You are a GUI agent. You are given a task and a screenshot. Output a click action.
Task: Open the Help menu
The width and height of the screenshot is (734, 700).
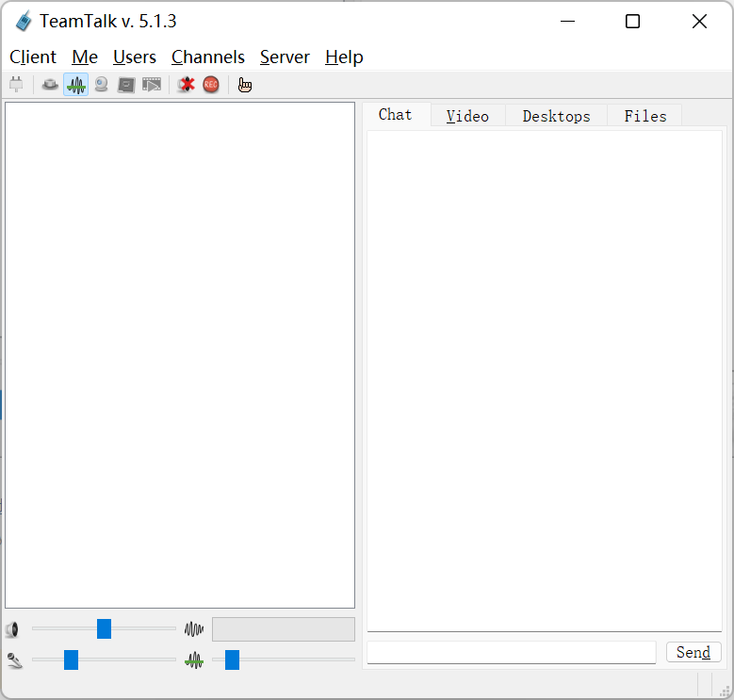click(344, 57)
